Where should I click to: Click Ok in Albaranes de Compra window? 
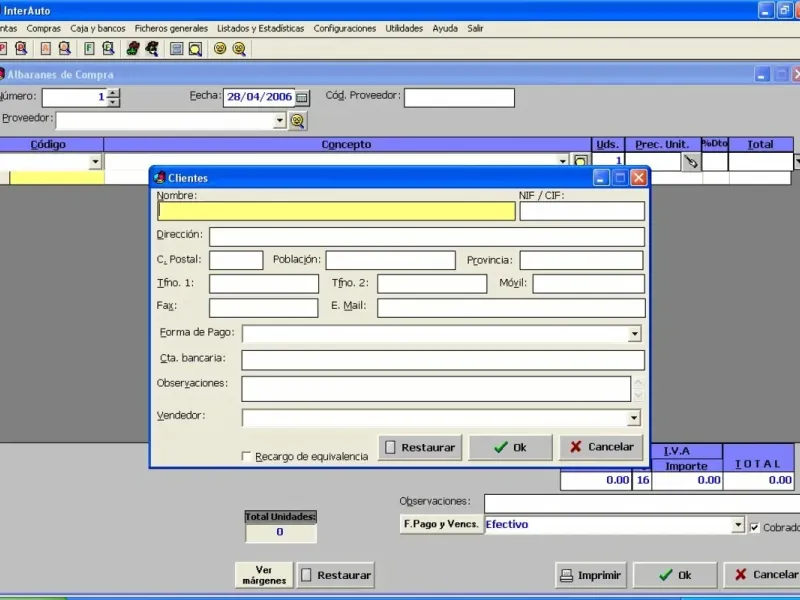(x=675, y=575)
